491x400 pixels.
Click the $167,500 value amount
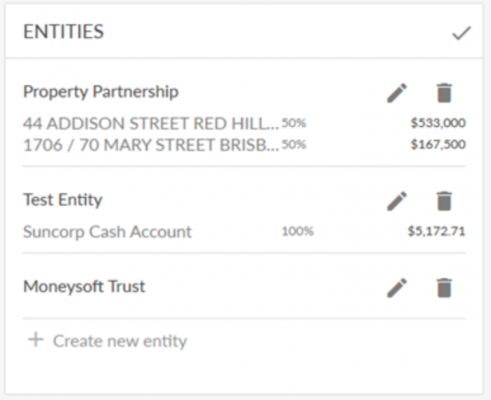(438, 144)
